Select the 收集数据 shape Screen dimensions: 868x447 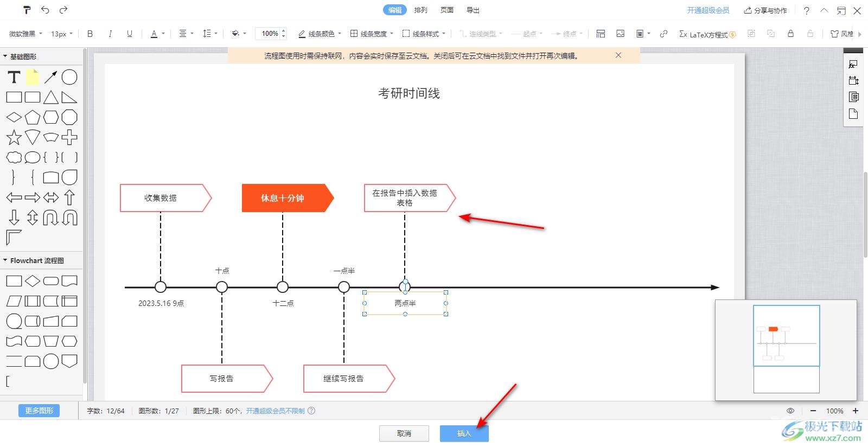tap(165, 198)
